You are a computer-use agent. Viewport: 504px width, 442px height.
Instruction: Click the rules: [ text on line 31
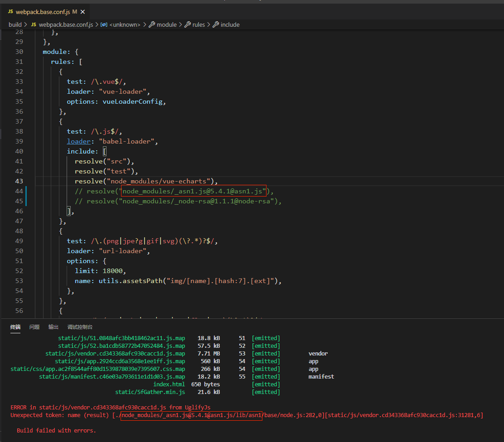(67, 62)
